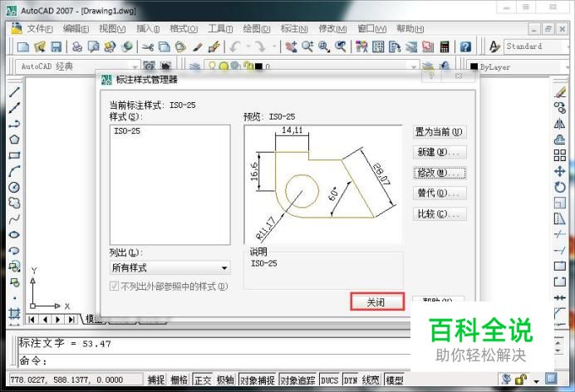Expand the undo history dropdown arrow

point(248,47)
